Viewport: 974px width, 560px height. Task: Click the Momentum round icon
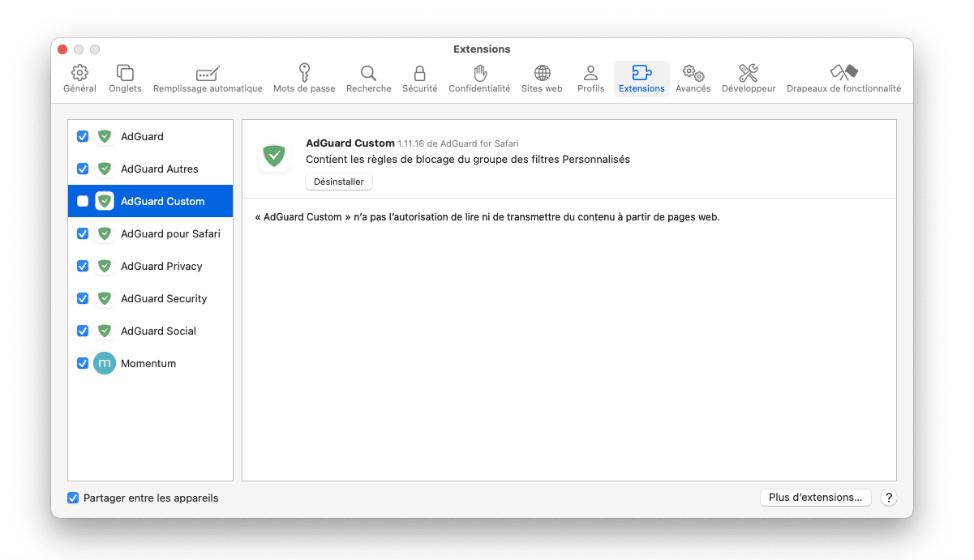(x=105, y=363)
